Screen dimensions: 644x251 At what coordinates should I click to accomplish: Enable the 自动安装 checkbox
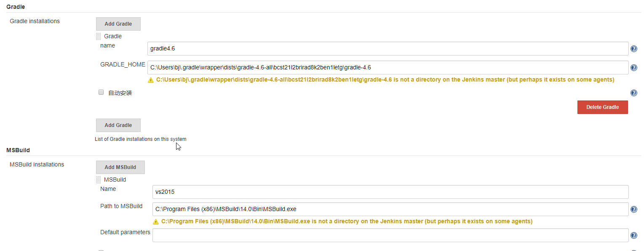pyautogui.click(x=101, y=92)
